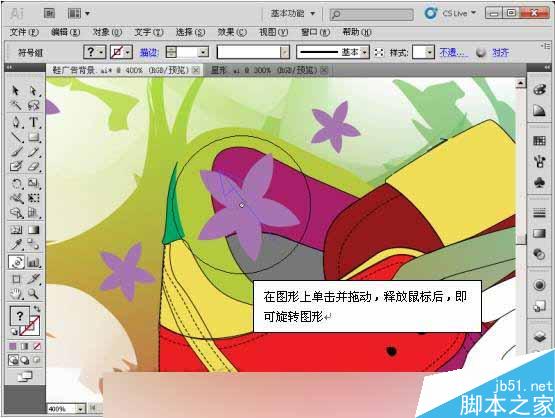Select the Rectangle shape tool
This screenshot has width=555, height=418.
tap(33, 137)
